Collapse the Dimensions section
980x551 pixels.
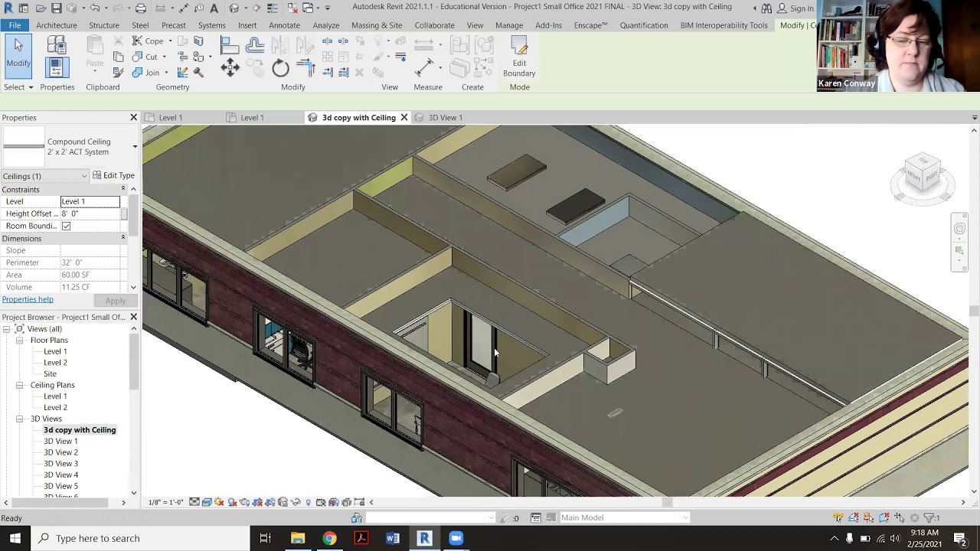[x=122, y=238]
